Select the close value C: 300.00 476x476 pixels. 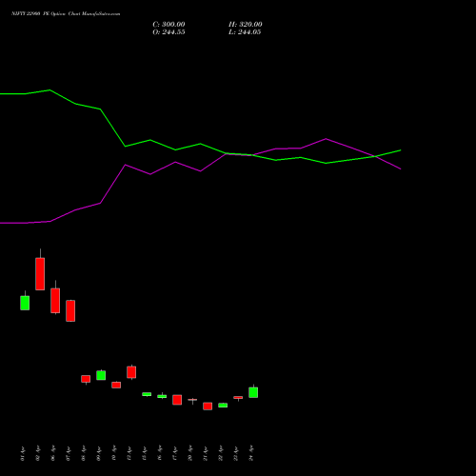(x=169, y=25)
